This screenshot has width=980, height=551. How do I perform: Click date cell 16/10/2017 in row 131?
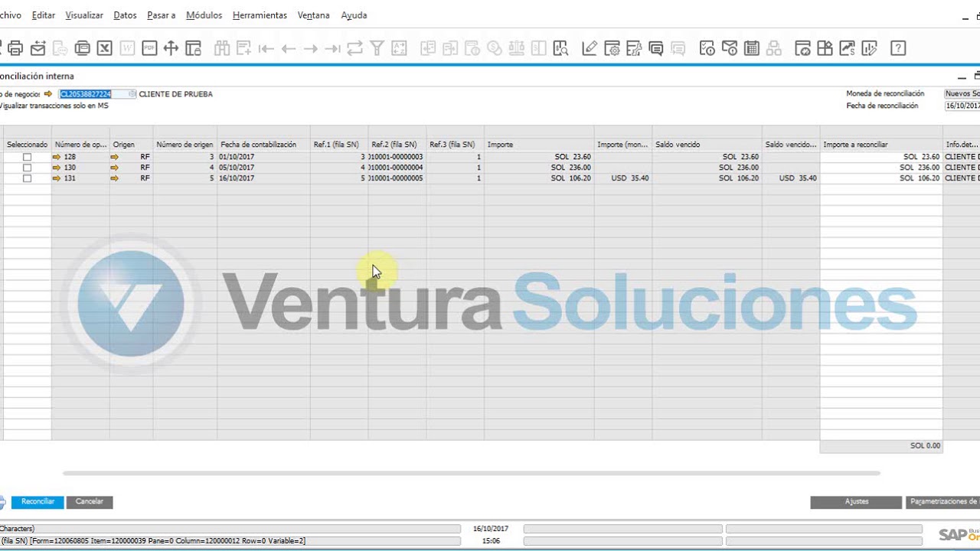click(x=263, y=178)
